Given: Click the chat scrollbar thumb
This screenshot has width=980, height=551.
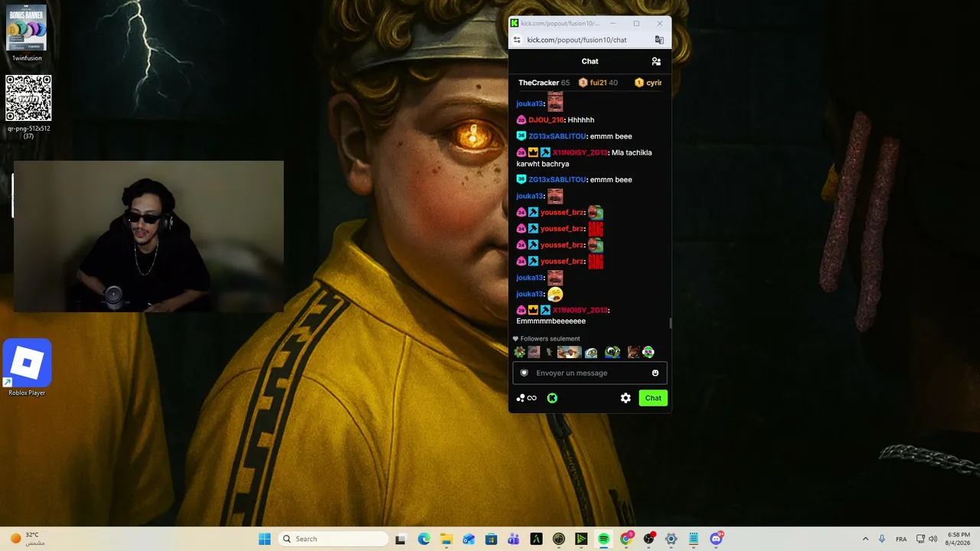Looking at the screenshot, I should tap(670, 323).
